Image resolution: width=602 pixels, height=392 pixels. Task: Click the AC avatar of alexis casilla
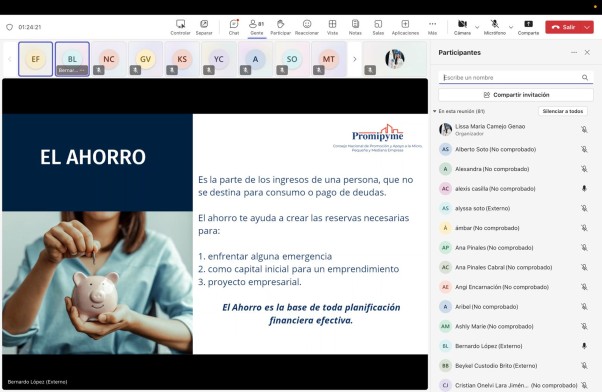pos(445,189)
